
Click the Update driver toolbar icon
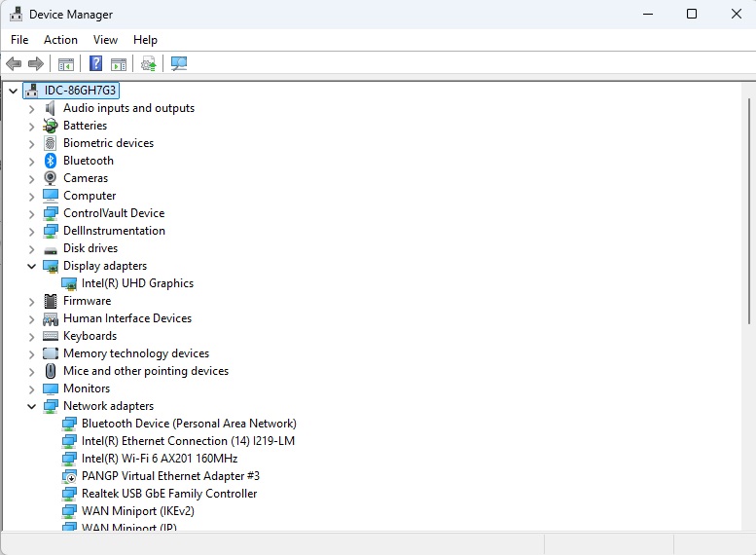coord(149,63)
